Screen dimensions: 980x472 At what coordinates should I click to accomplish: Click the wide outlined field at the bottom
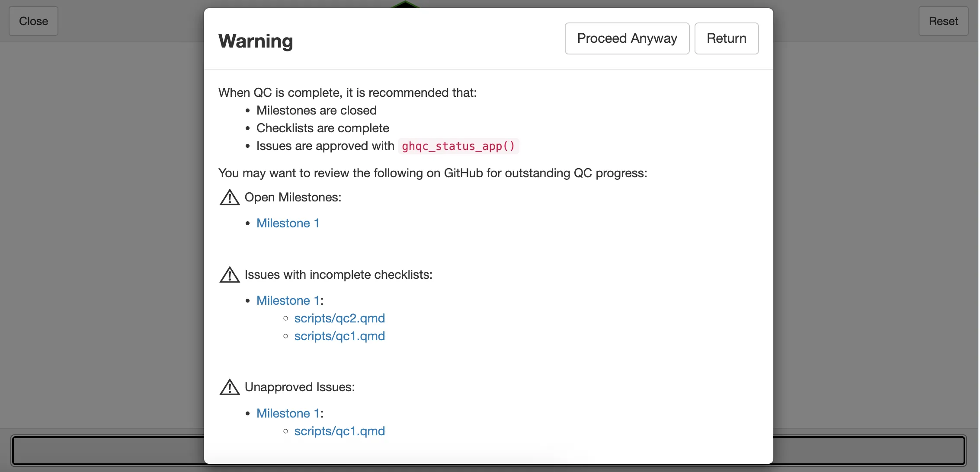point(108,450)
